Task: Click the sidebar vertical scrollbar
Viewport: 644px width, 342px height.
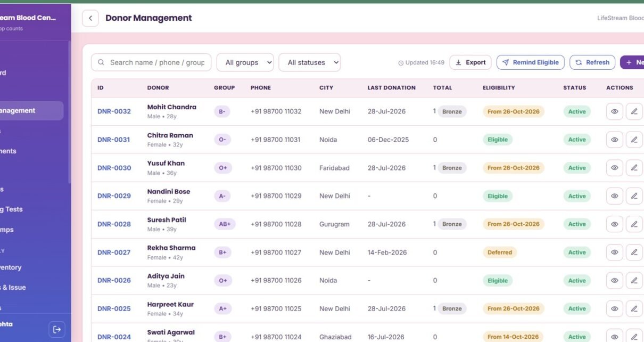Action: [x=69, y=112]
